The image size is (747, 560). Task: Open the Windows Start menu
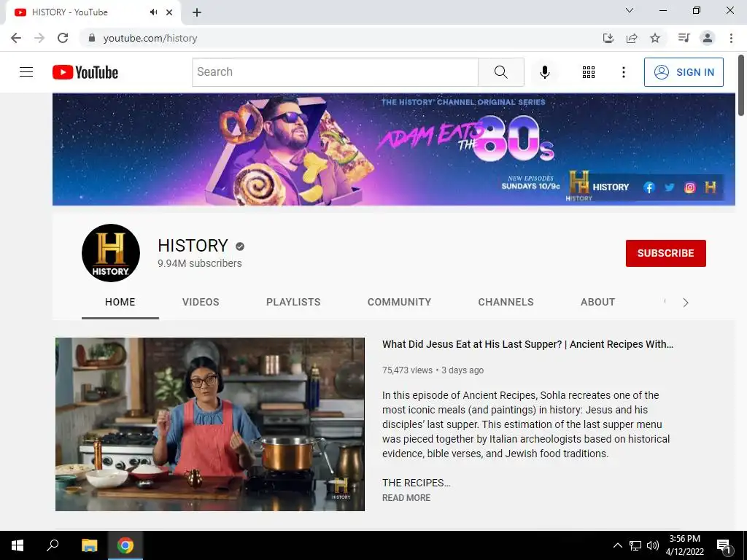pyautogui.click(x=18, y=545)
